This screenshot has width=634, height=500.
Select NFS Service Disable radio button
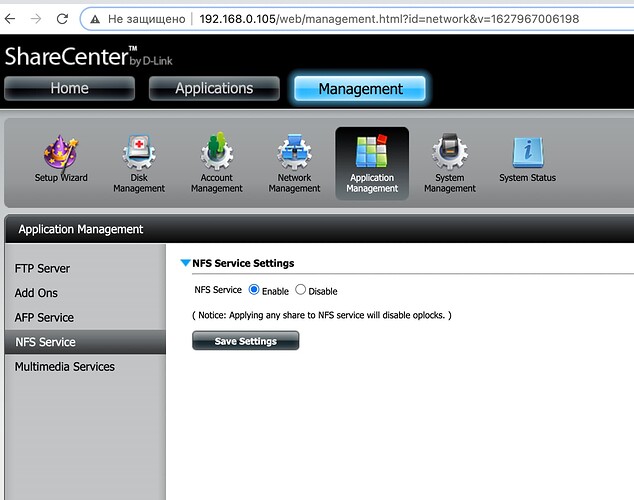300,290
